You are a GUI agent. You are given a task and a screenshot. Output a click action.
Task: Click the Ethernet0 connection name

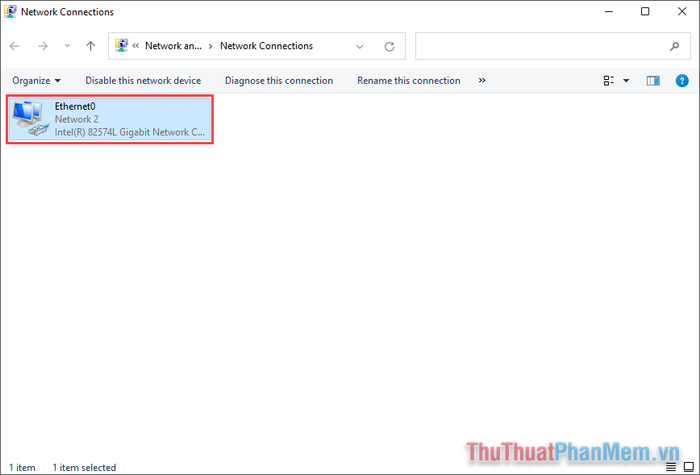[x=75, y=106]
